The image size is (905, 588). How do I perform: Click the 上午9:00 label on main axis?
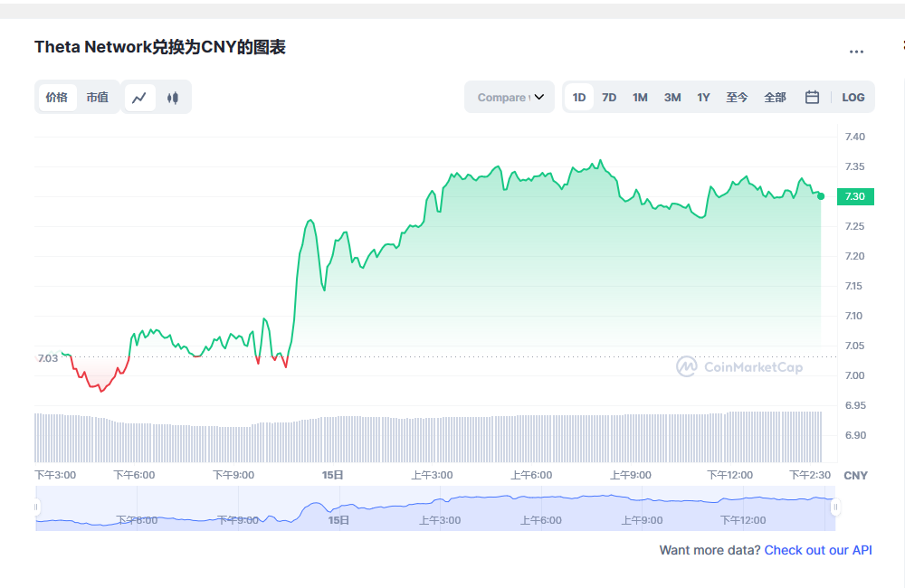point(630,475)
